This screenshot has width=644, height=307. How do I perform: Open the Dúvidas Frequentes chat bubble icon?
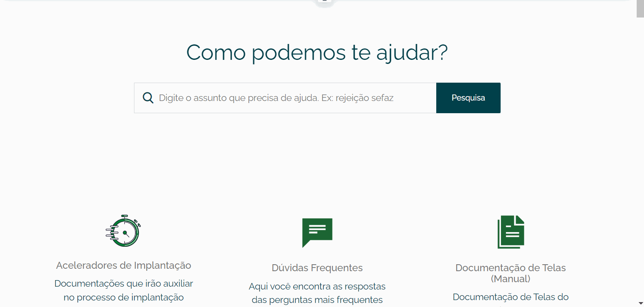pyautogui.click(x=317, y=233)
